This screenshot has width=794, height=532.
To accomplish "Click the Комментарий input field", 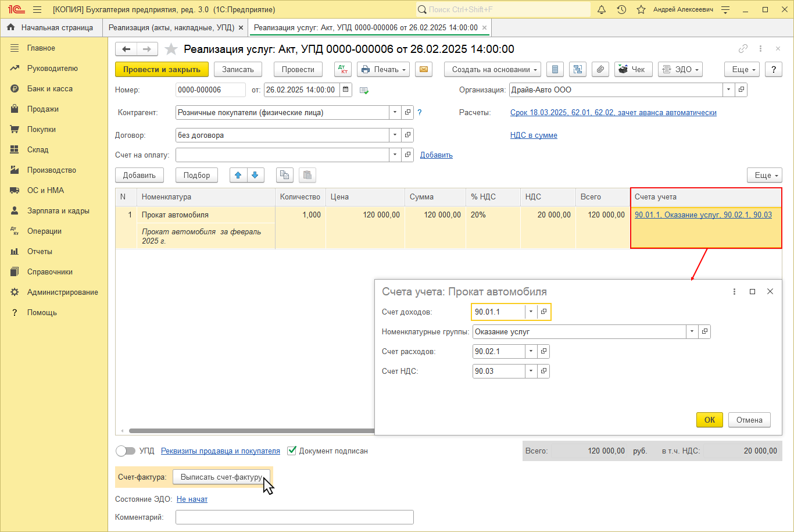I will [x=294, y=517].
